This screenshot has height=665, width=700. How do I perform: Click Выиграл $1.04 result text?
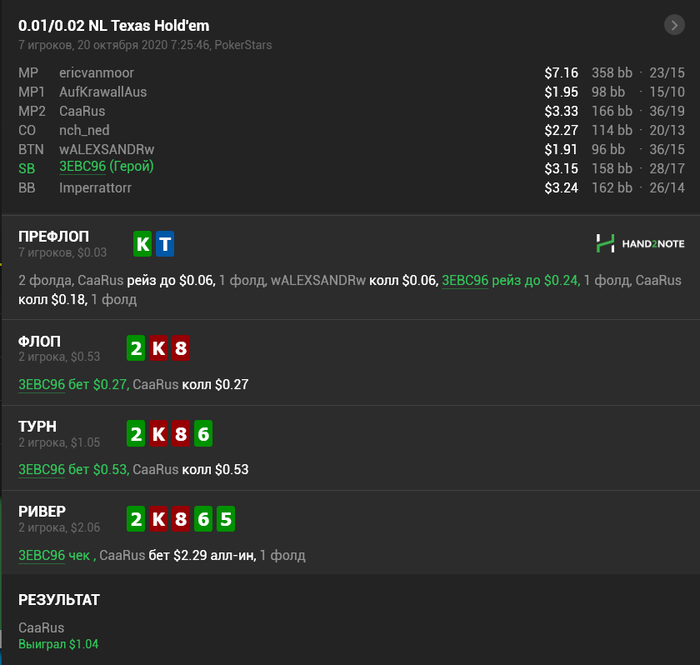coord(58,644)
